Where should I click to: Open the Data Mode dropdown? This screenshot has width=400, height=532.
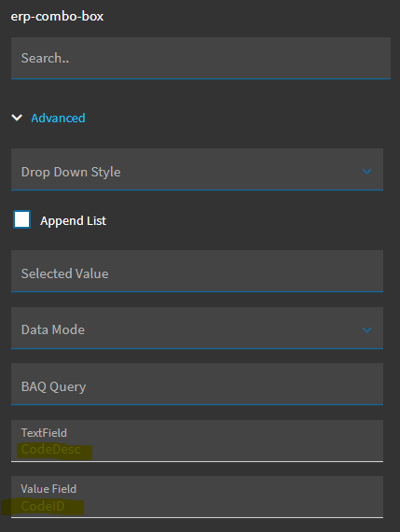click(x=197, y=328)
